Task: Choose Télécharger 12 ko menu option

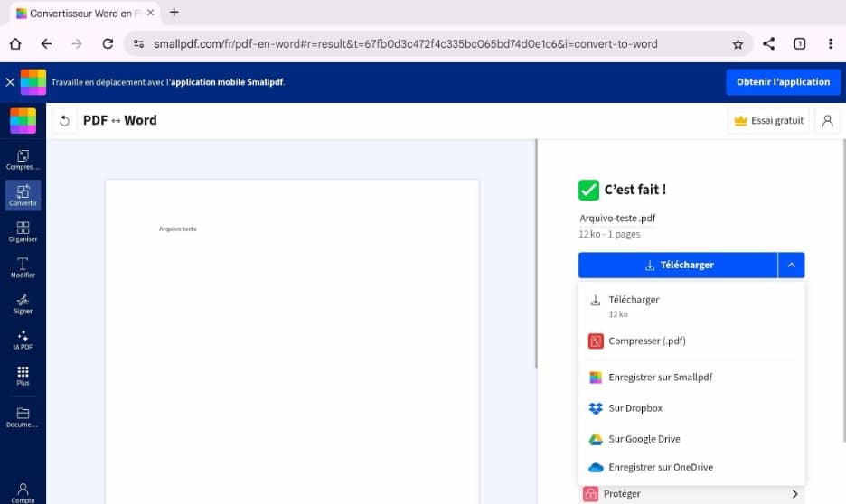Action: [x=691, y=305]
